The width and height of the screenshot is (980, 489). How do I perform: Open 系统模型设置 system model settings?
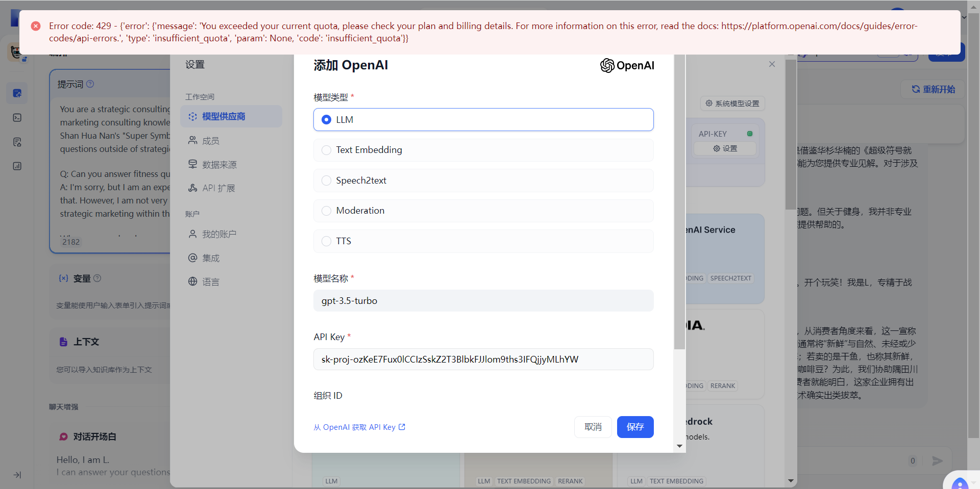(x=732, y=104)
